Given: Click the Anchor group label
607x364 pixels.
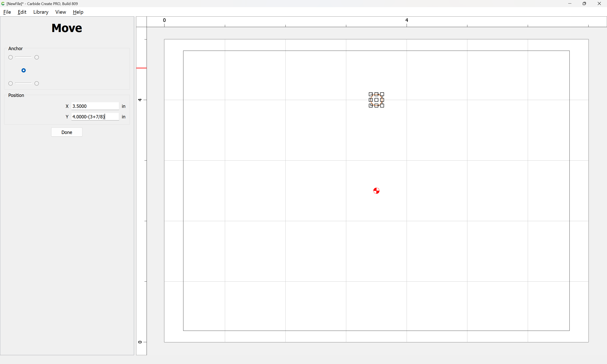Looking at the screenshot, I should [15, 49].
